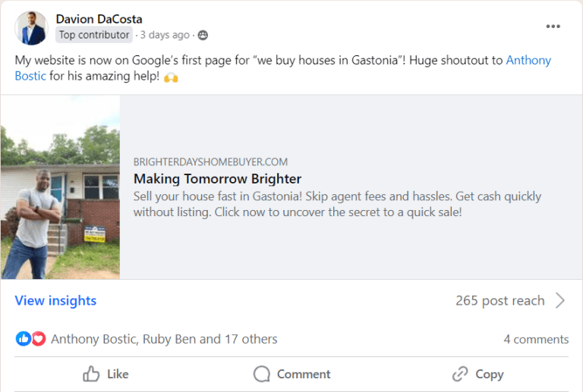Image resolution: width=583 pixels, height=392 pixels.
Task: Show the 4 comments on the post
Action: [535, 339]
